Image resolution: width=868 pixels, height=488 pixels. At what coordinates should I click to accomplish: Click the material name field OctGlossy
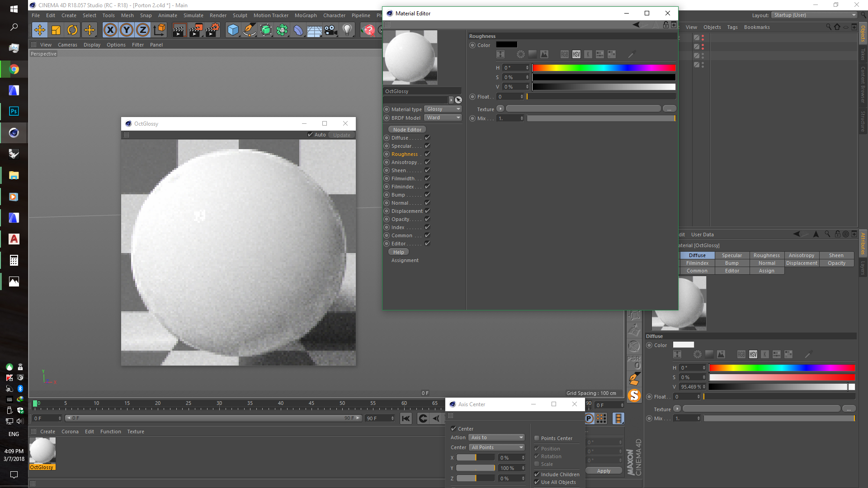(x=421, y=91)
